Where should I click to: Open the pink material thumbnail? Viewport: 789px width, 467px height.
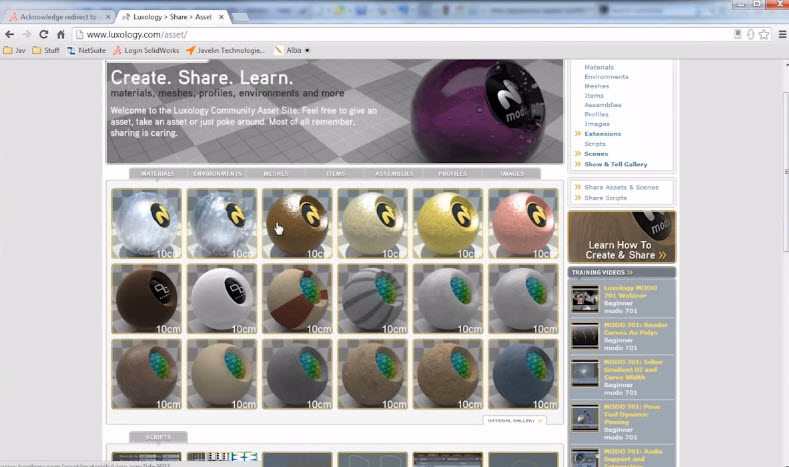tap(523, 223)
